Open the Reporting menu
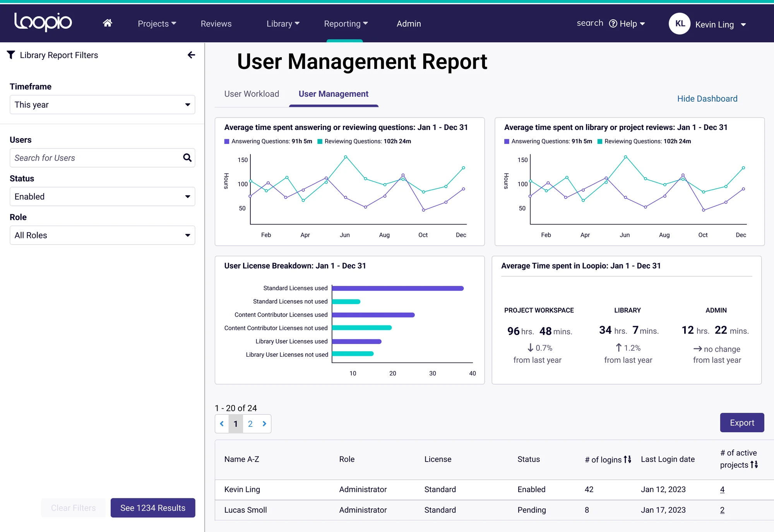 coord(346,24)
